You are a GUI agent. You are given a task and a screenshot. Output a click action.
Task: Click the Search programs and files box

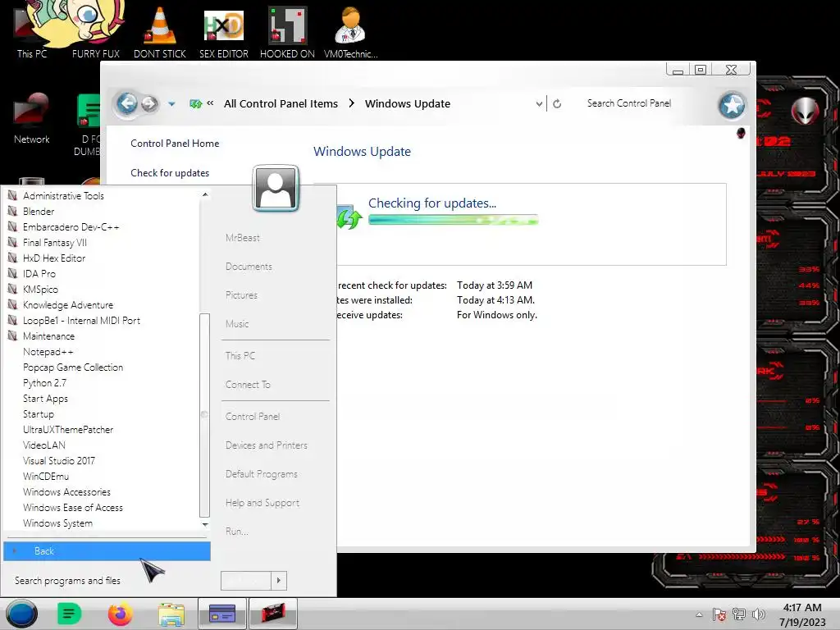[106, 580]
